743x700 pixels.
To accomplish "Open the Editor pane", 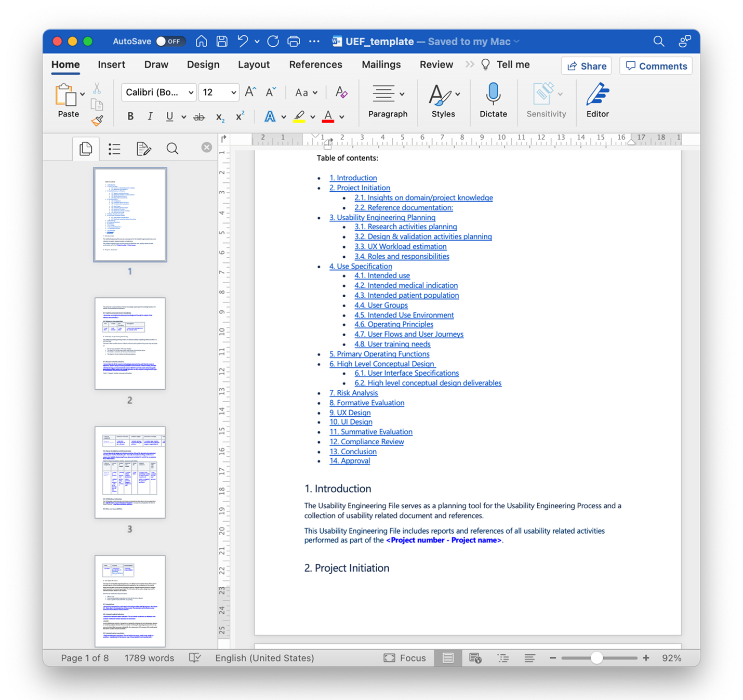I will point(597,100).
